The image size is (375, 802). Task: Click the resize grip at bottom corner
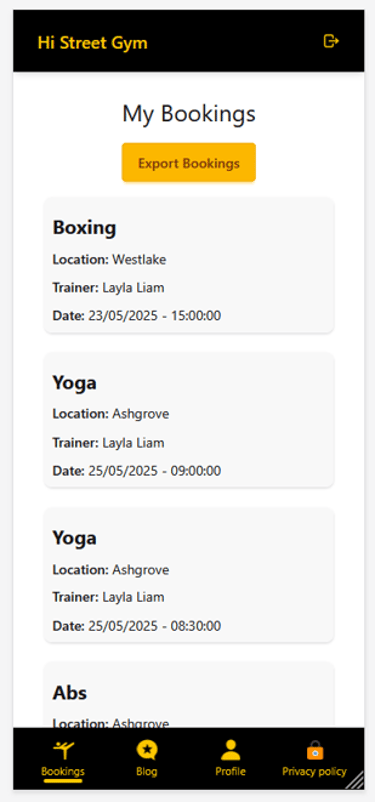point(355,780)
